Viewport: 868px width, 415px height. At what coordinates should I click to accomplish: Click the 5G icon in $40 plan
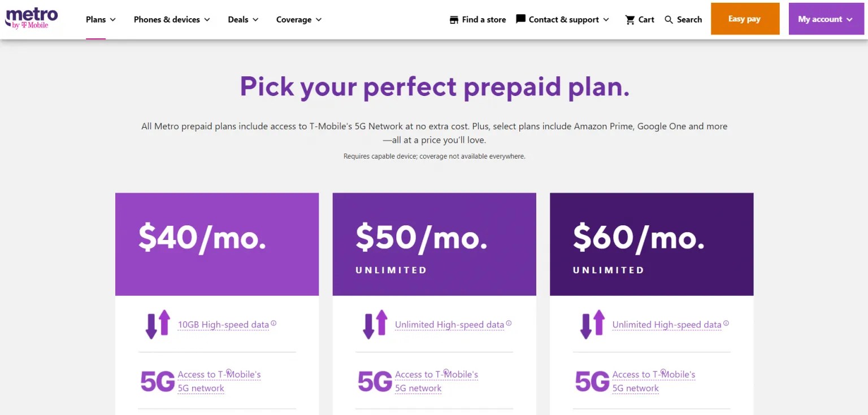pos(157,382)
